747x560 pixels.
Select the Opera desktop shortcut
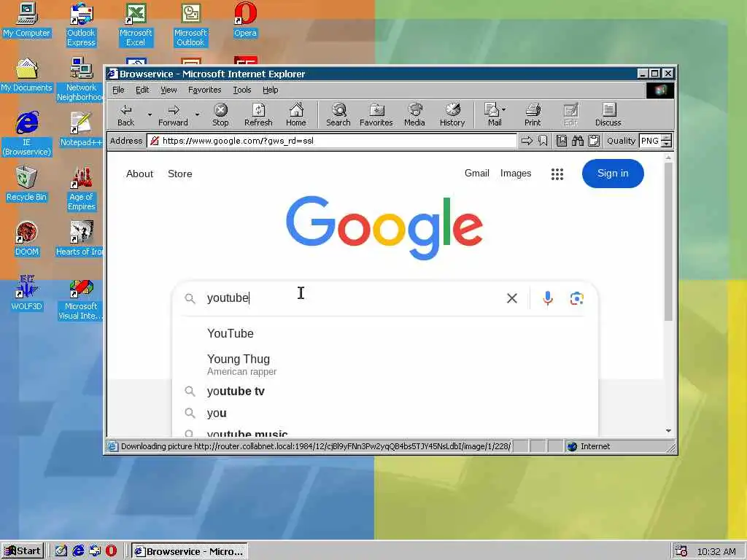click(x=245, y=20)
